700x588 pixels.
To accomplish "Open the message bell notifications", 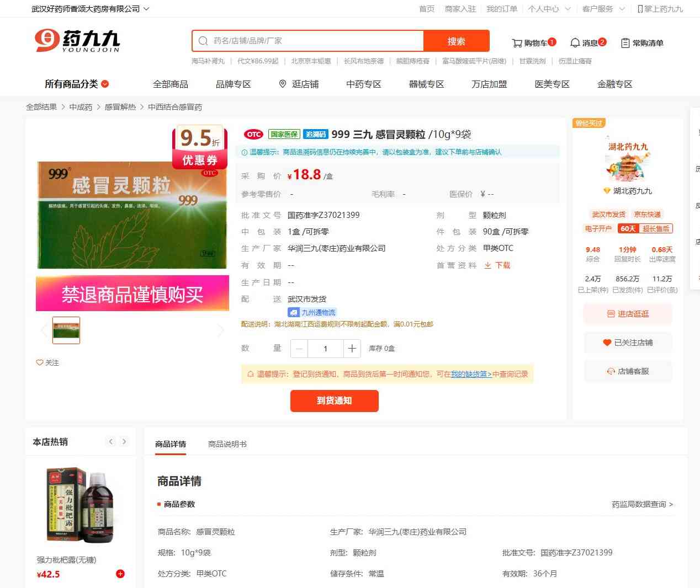I will (575, 43).
